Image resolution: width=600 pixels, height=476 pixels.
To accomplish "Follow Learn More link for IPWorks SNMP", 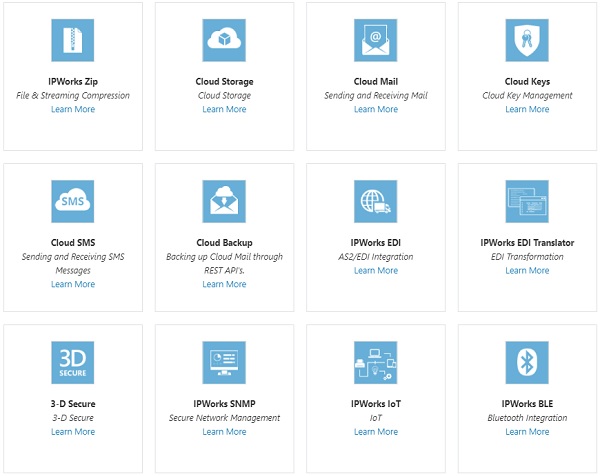I will point(224,432).
